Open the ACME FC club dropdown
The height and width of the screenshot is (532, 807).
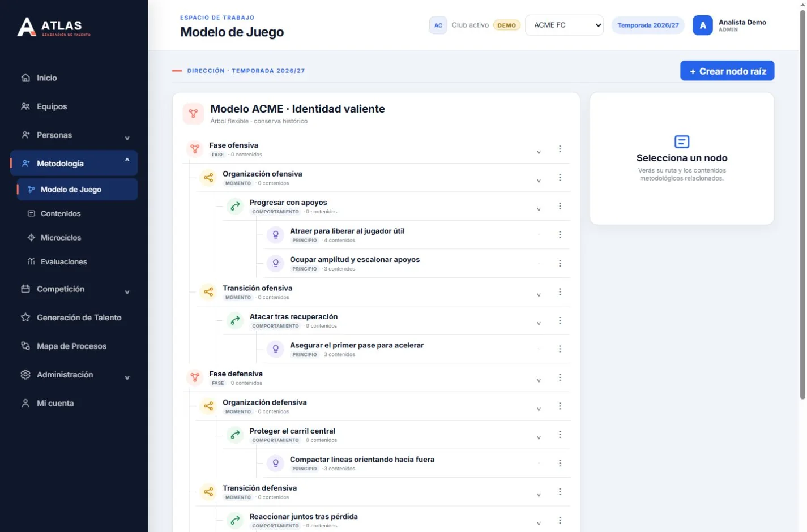pos(565,25)
